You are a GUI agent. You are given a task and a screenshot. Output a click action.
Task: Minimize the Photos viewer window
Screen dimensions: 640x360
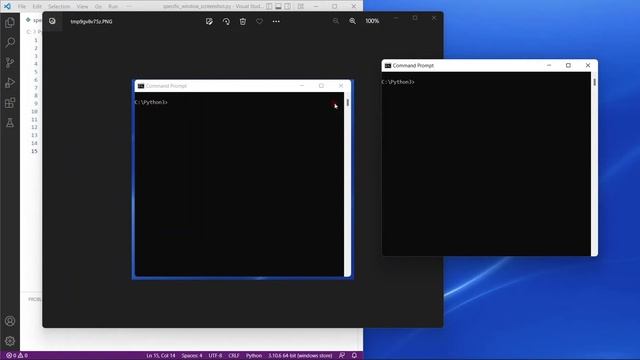coord(396,18)
